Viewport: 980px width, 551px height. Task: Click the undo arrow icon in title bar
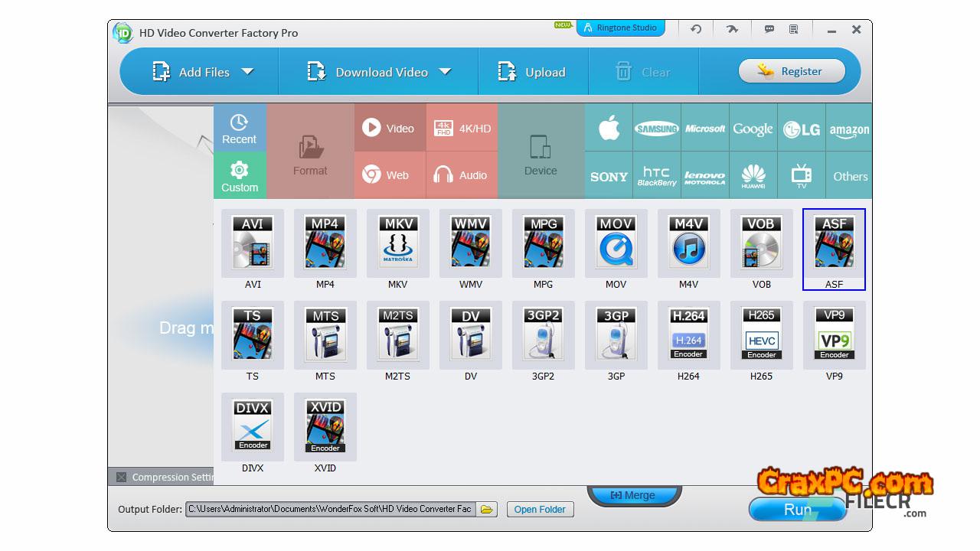696,29
